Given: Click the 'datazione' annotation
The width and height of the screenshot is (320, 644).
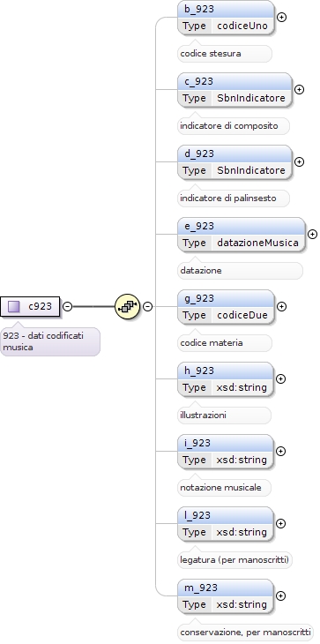Looking at the screenshot, I should tap(241, 271).
